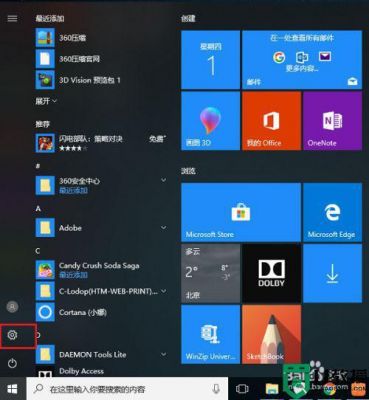Click the # section header
Viewport: 369px width, 400px height.
[x=38, y=165]
